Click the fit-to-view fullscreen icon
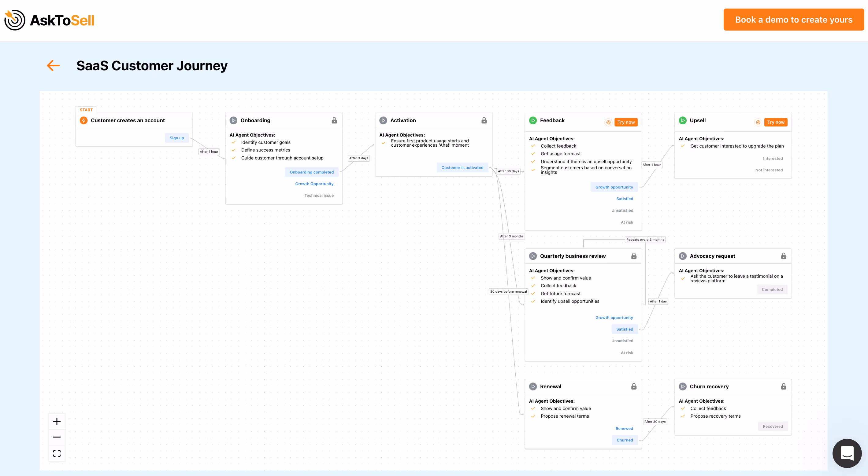Screen dimensions: 868x476 click(57, 453)
